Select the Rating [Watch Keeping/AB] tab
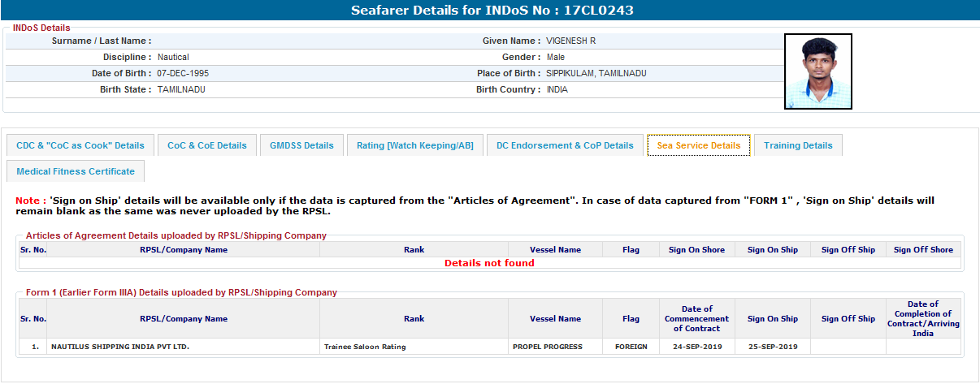Viewport: 980px width, 384px height. click(x=414, y=145)
